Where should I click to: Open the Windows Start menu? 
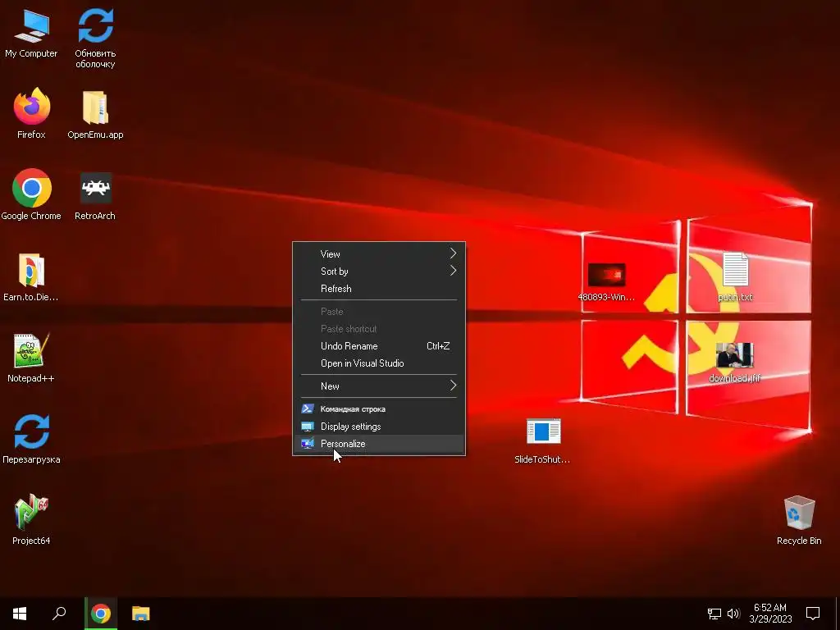[x=20, y=614]
